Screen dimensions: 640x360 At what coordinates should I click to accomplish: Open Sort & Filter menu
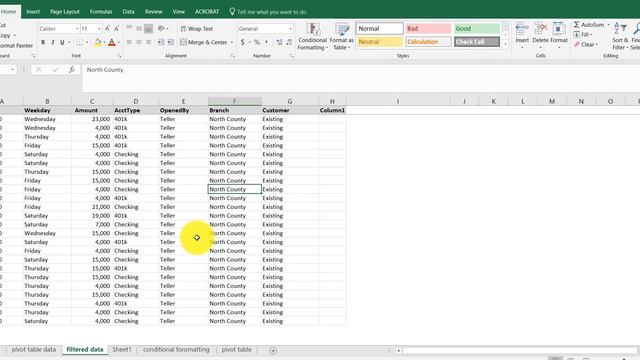[620, 36]
